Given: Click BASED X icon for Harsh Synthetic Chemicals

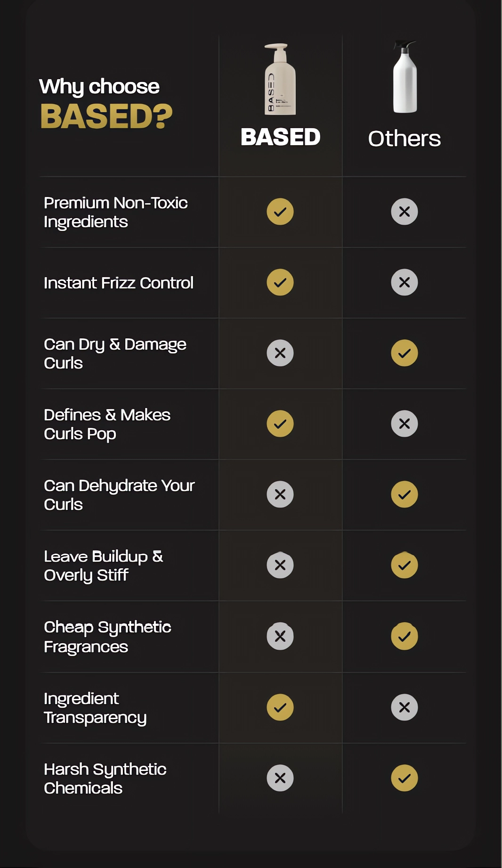Looking at the screenshot, I should point(280,778).
